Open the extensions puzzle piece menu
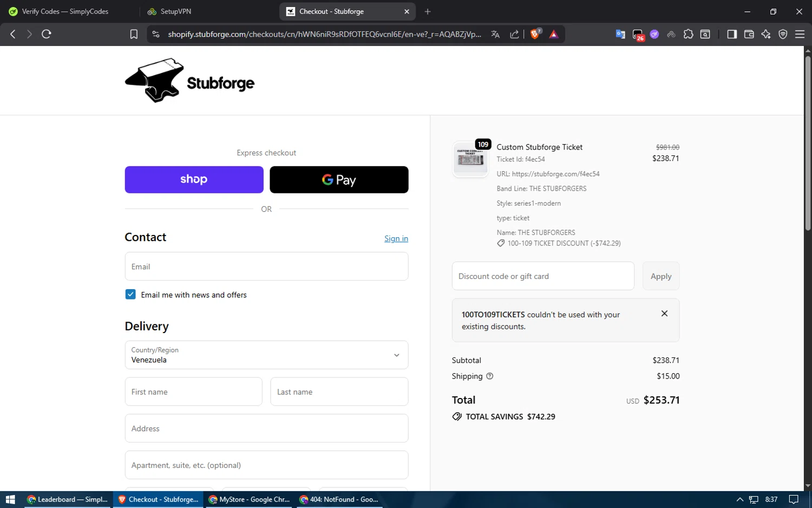812x508 pixels. (688, 34)
